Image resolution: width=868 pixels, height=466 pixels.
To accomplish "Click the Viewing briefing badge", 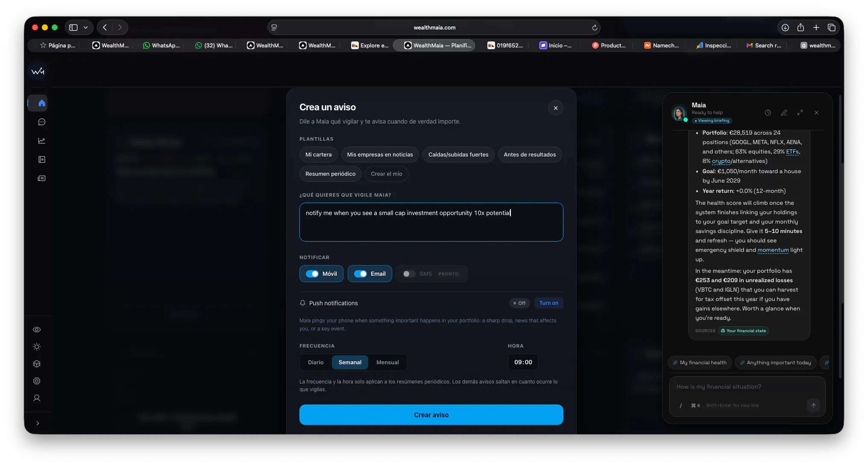I will [x=712, y=121].
